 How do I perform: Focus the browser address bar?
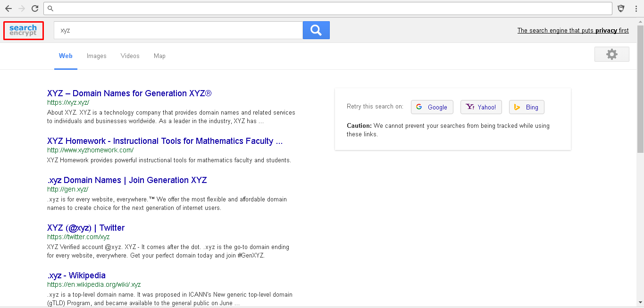pyautogui.click(x=328, y=8)
